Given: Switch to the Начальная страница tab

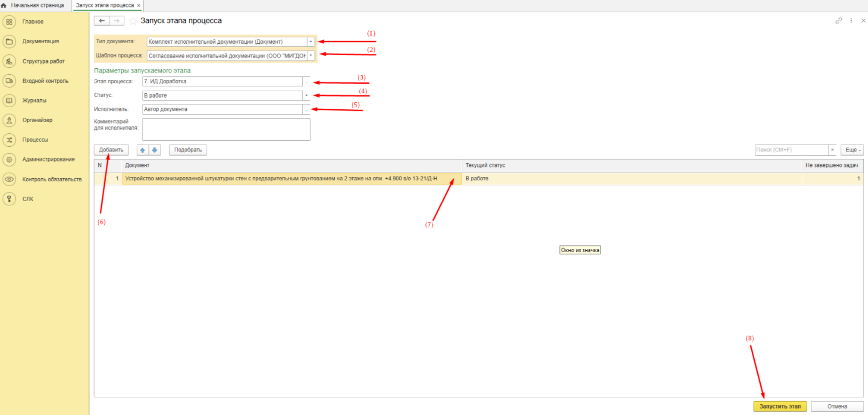Looking at the screenshot, I should pos(37,5).
